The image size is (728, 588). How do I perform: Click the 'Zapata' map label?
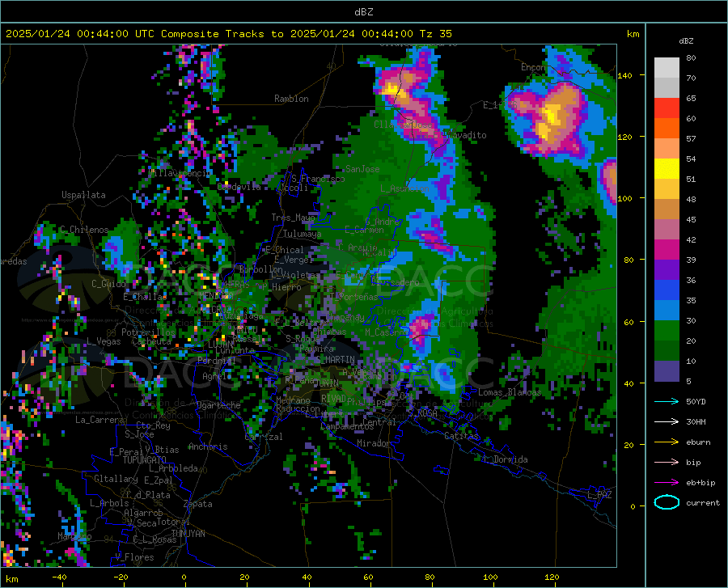tap(198, 504)
